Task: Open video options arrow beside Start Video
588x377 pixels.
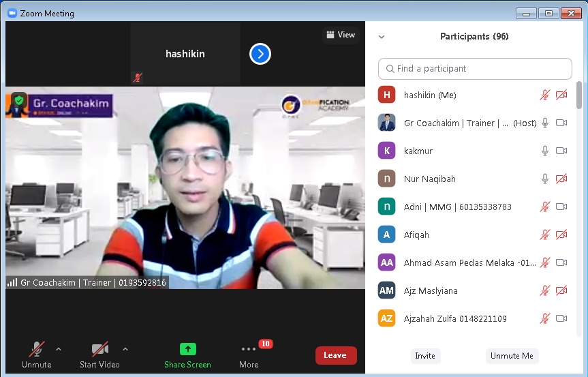Action: point(125,349)
